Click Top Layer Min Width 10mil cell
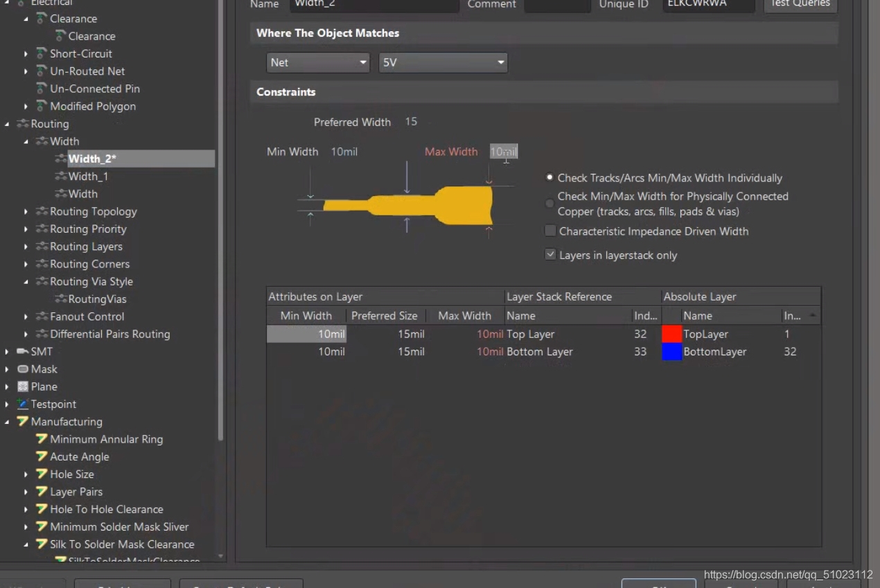This screenshot has height=588, width=880. pyautogui.click(x=306, y=334)
